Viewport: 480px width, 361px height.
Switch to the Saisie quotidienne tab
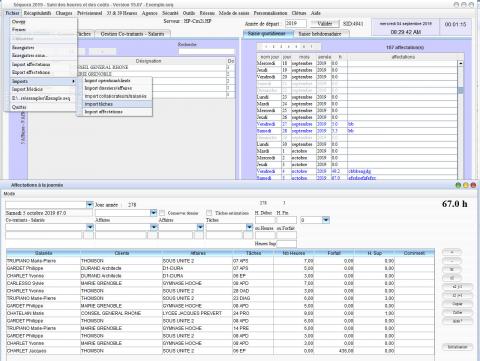click(267, 34)
